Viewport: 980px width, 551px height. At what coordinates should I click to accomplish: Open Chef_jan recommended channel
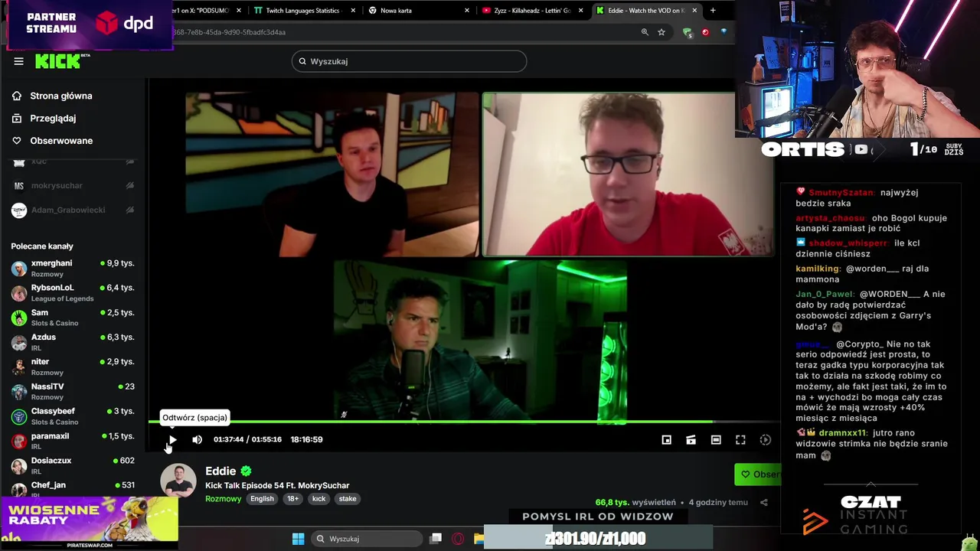[73, 487]
